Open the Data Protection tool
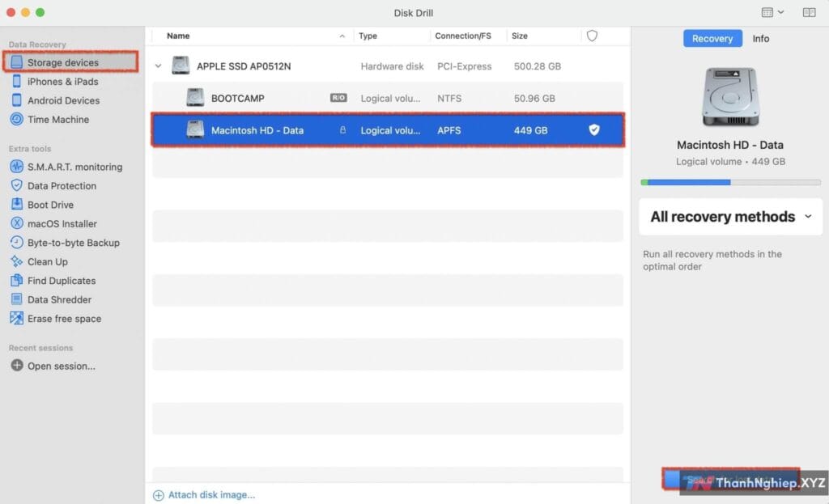The image size is (829, 504). 62,186
